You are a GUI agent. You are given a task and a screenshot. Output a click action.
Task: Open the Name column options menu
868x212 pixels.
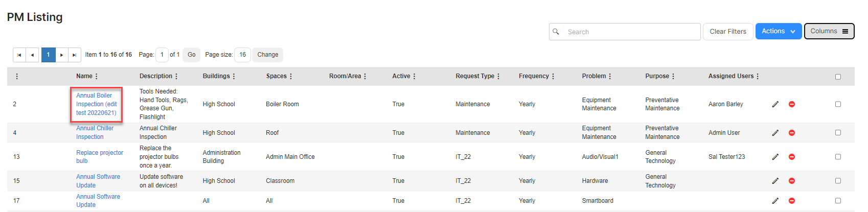(x=96, y=76)
